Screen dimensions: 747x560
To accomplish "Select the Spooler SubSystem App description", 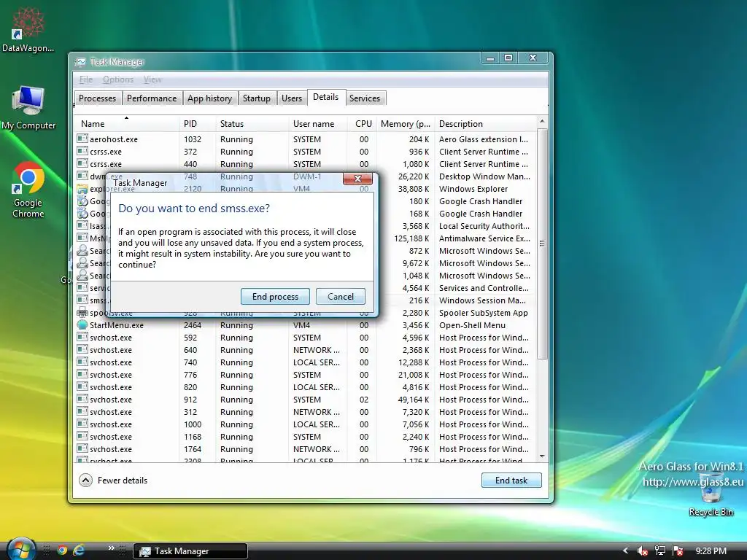I will [483, 312].
